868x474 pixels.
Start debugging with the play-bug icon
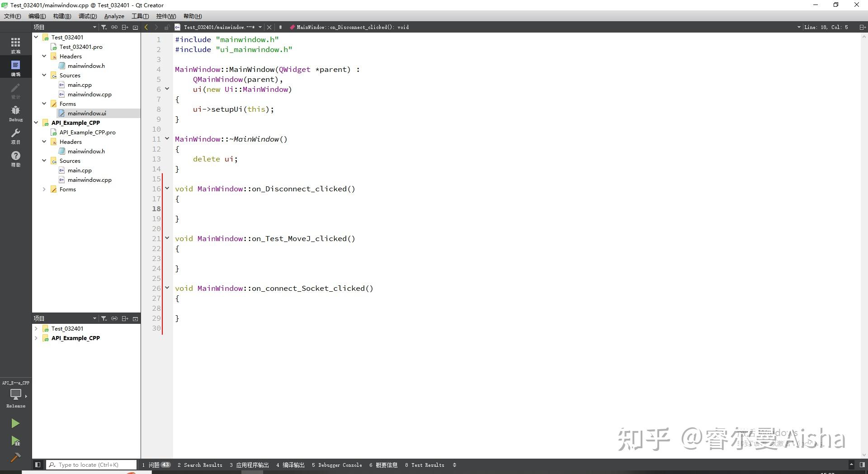(x=15, y=441)
